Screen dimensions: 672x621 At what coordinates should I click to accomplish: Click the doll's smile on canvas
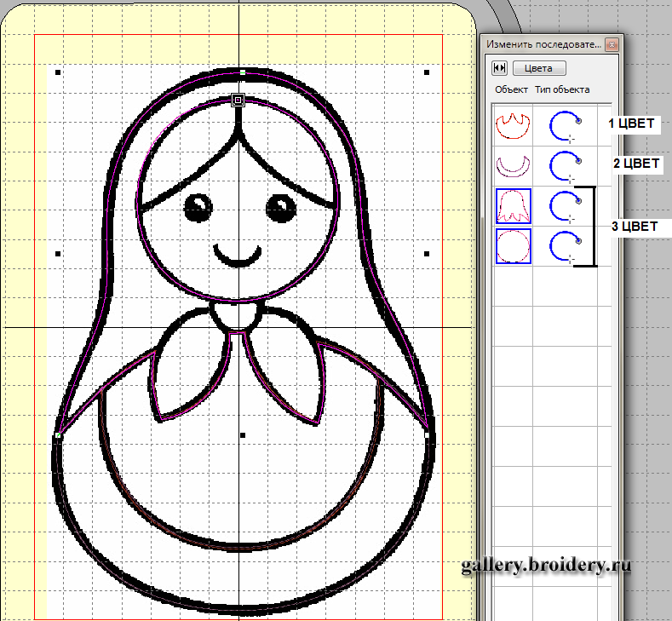point(238,257)
